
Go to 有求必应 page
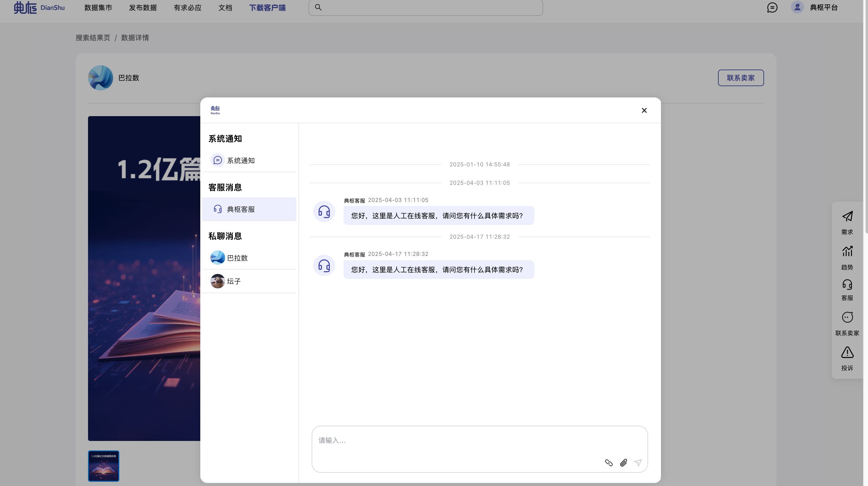click(x=188, y=7)
